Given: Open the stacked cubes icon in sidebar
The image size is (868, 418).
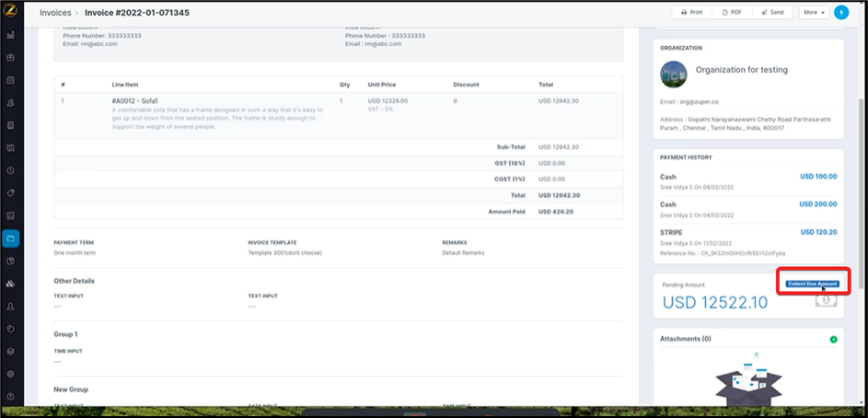Looking at the screenshot, I should pyautogui.click(x=10, y=284).
